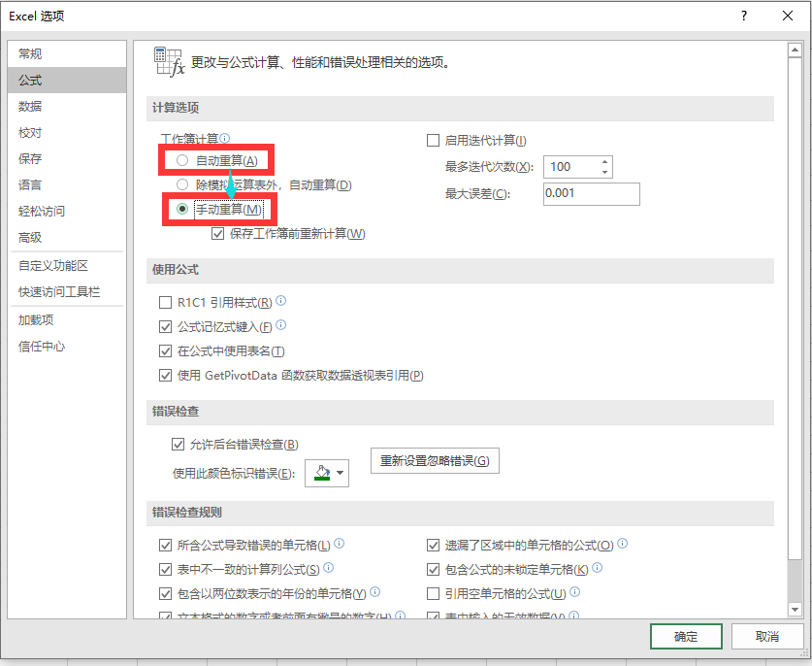Image resolution: width=812 pixels, height=666 pixels.
Task: Cancel with the 取消 button
Action: (x=767, y=636)
